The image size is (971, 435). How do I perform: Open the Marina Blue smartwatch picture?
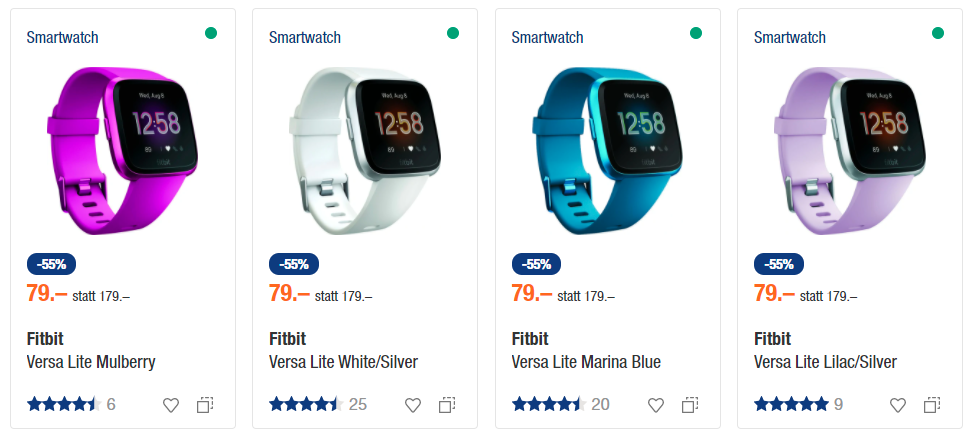[x=607, y=151]
